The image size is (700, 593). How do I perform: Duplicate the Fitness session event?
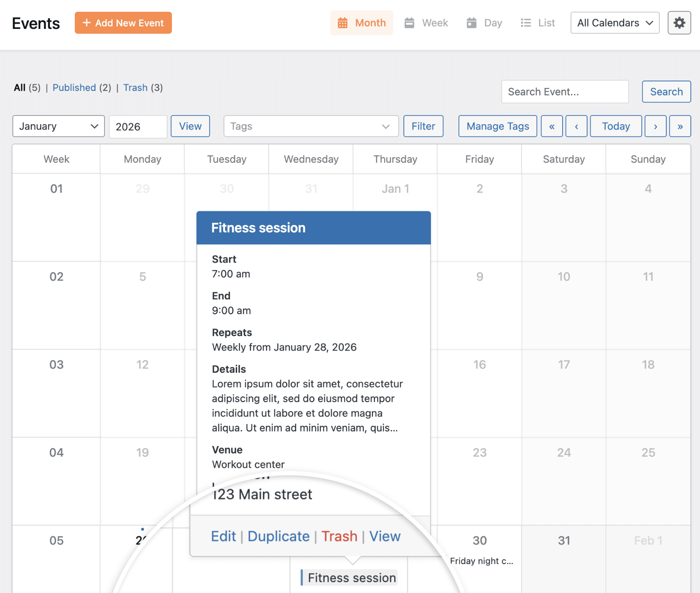(x=279, y=536)
